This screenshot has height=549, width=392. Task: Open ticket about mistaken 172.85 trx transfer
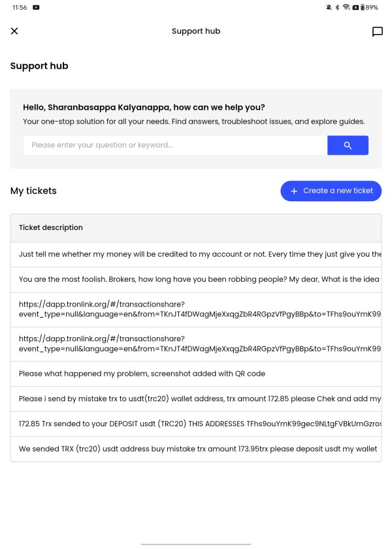pos(196,399)
